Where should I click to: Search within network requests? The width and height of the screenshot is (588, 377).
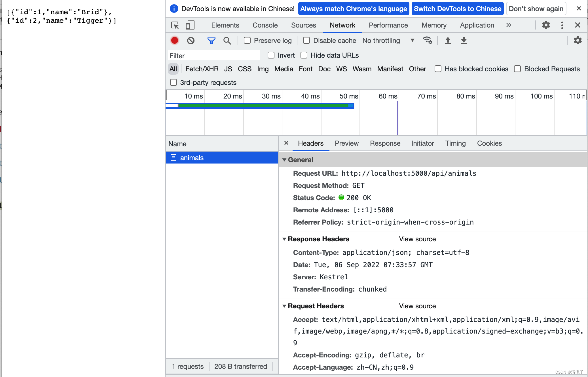pyautogui.click(x=227, y=40)
